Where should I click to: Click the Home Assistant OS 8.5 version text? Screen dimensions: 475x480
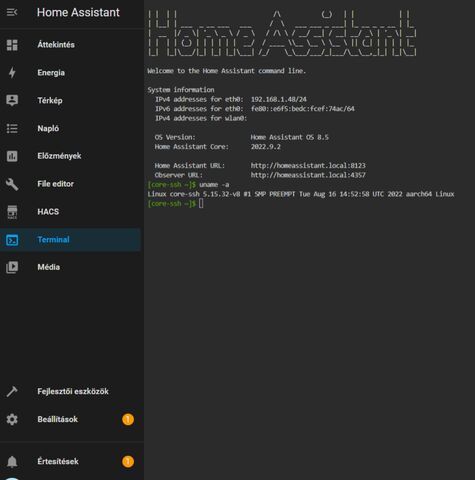click(289, 137)
